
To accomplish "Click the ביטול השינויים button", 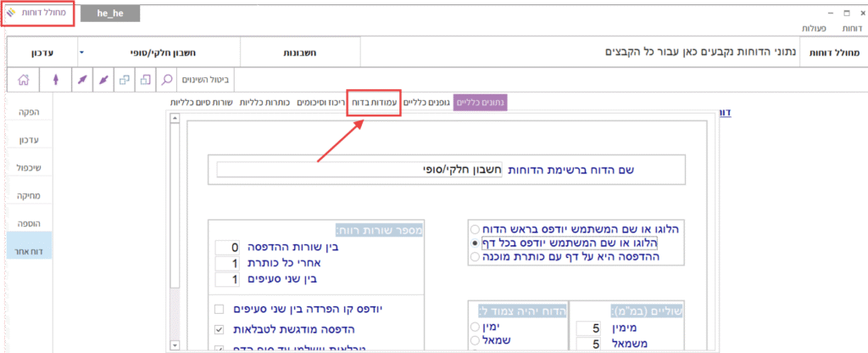I will pos(207,80).
